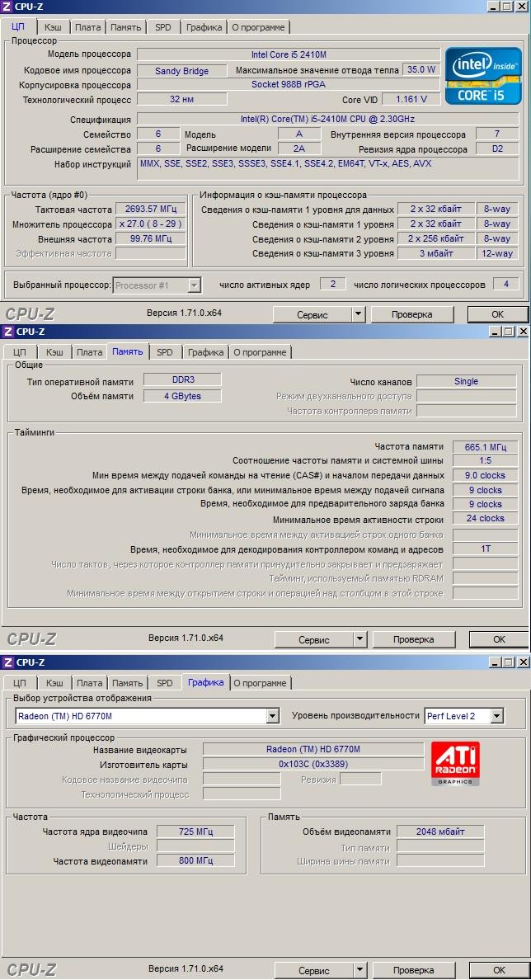Click the ATI Radeon Graphics logo
The width and height of the screenshot is (531, 980).
[455, 763]
